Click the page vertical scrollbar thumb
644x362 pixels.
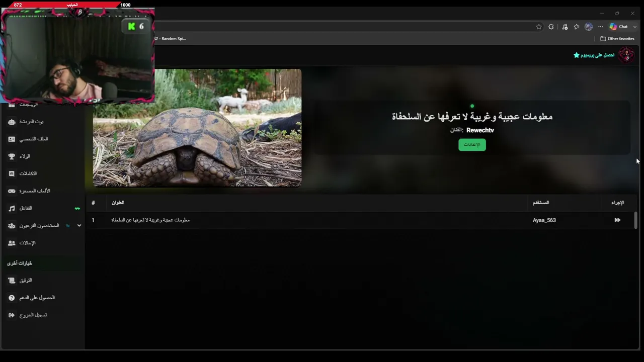click(636, 220)
